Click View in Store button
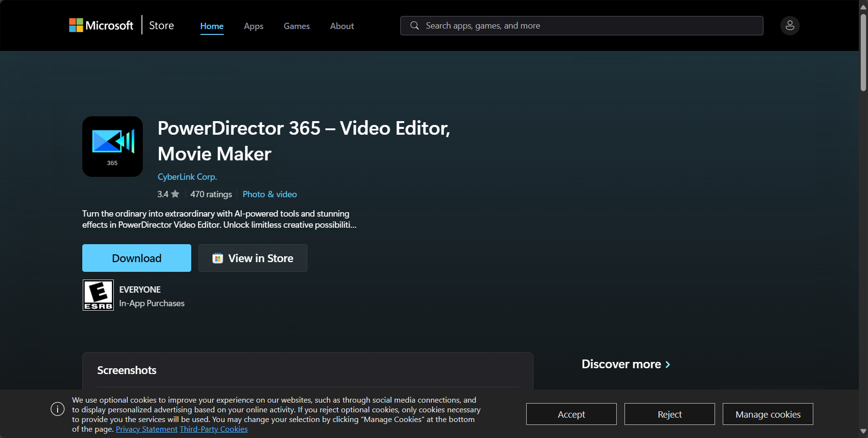868x438 pixels. (x=253, y=258)
